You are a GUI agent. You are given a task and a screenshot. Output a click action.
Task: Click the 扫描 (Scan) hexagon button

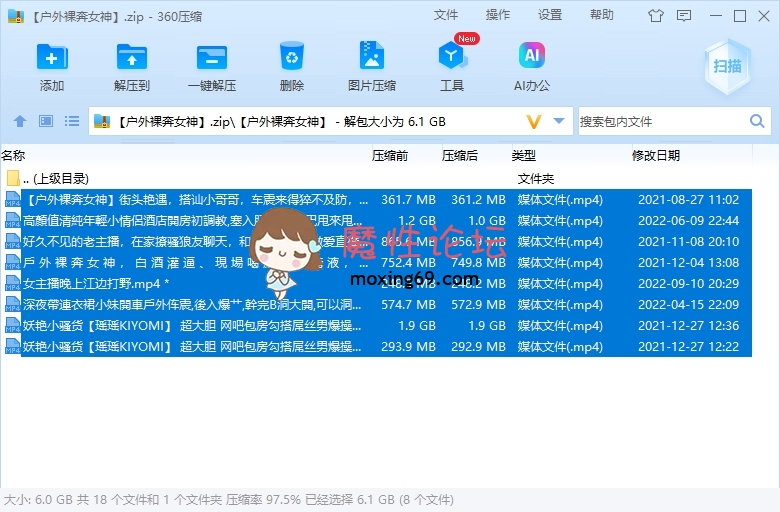click(x=727, y=66)
